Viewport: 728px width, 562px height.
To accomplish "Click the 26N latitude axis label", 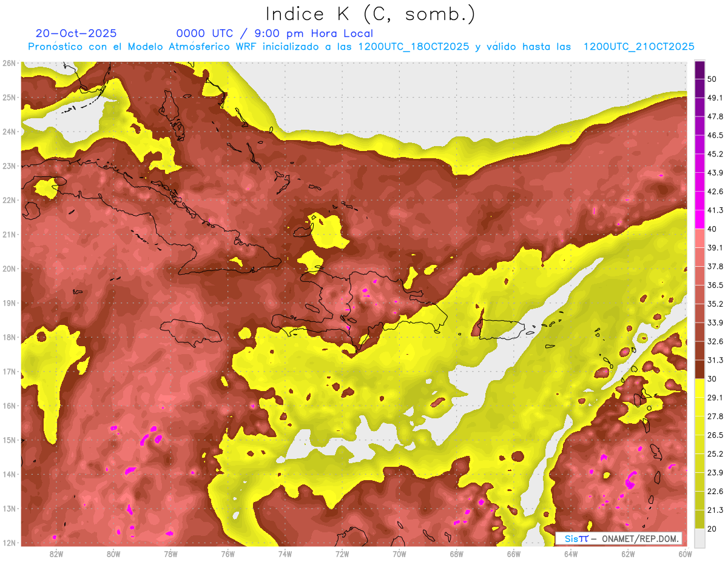I will [x=9, y=63].
